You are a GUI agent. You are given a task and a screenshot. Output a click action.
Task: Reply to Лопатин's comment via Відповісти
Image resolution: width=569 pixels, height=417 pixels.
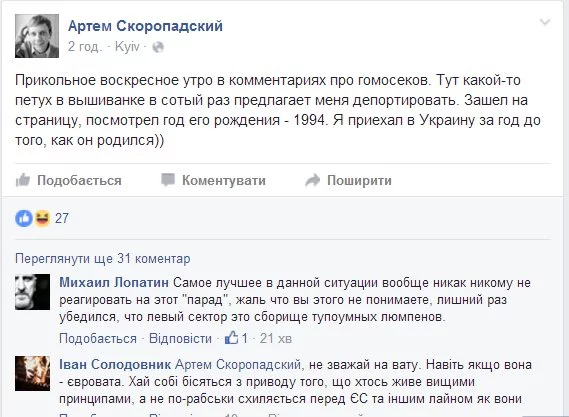pyautogui.click(x=180, y=338)
